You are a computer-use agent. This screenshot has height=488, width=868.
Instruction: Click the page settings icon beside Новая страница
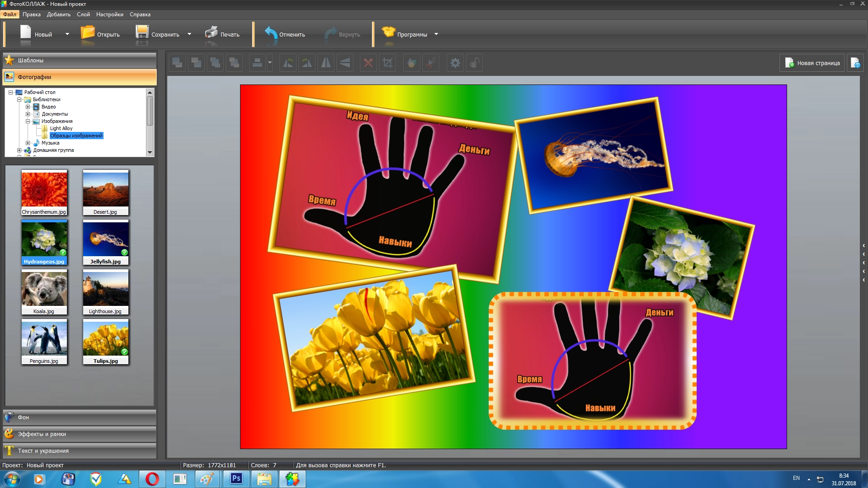(x=855, y=63)
